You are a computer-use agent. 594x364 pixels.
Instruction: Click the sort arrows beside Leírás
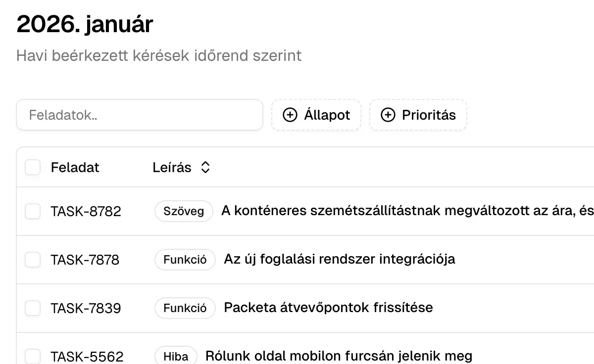point(205,168)
